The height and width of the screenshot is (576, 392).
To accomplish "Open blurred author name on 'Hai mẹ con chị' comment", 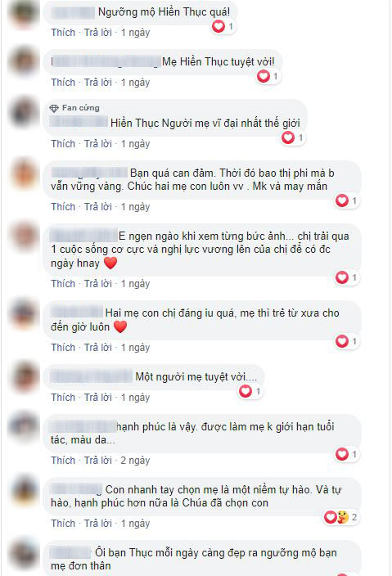I will point(77,313).
